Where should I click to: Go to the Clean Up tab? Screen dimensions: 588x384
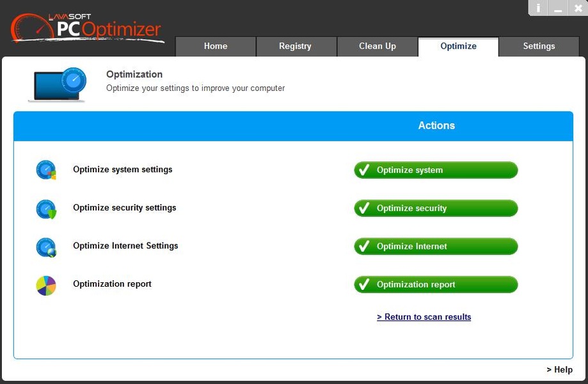[377, 47]
